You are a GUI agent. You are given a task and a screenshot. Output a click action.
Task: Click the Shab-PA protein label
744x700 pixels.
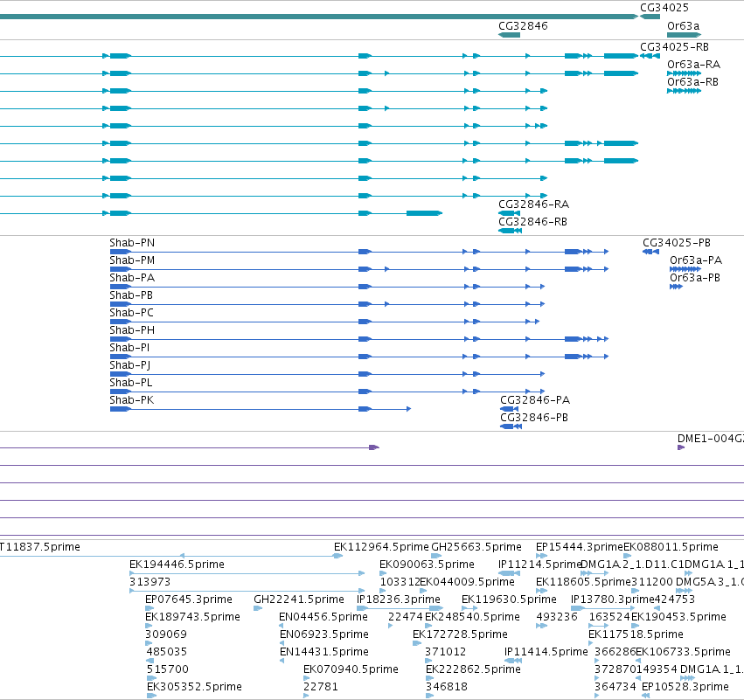132,278
